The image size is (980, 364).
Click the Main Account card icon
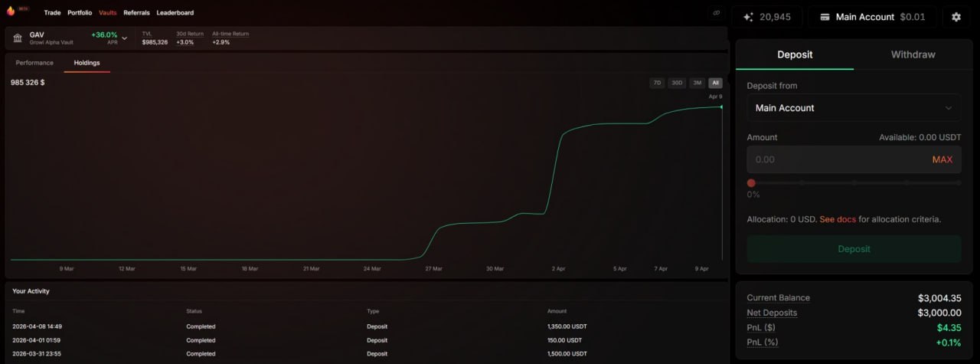click(x=824, y=17)
